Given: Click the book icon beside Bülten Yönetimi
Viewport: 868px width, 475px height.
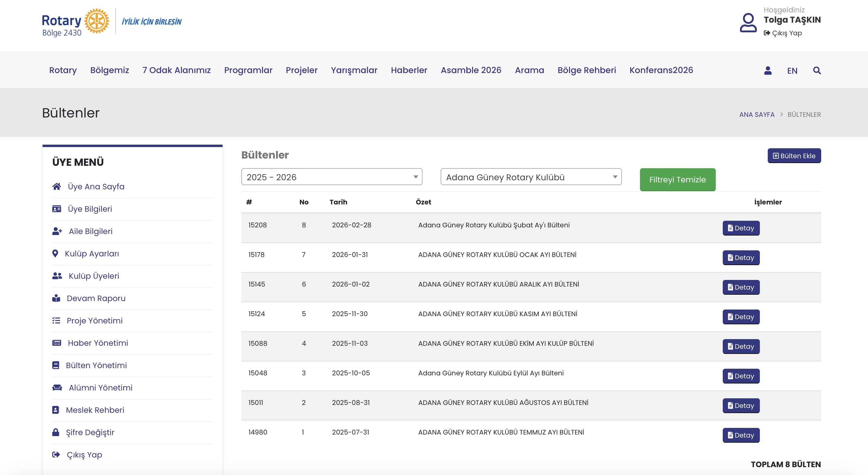Looking at the screenshot, I should tap(56, 365).
